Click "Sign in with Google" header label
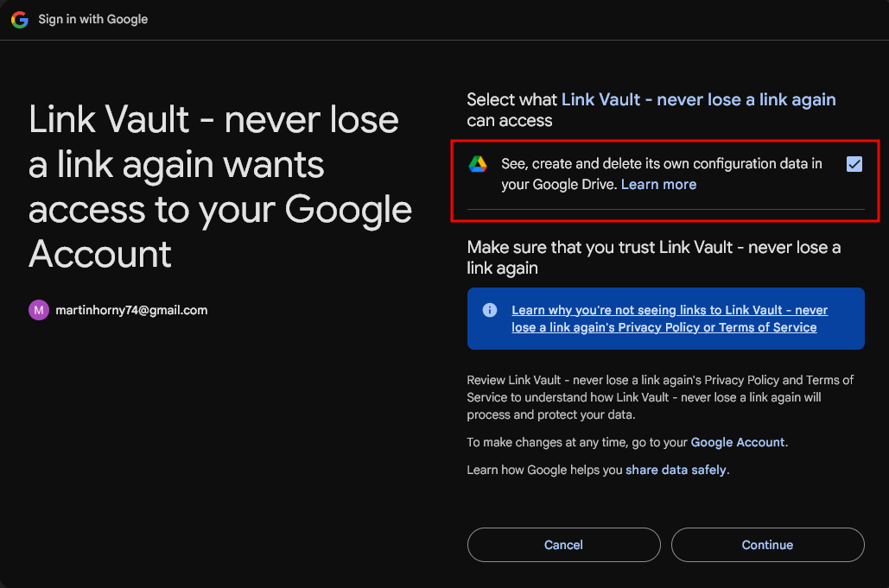This screenshot has height=588, width=889. (92, 20)
